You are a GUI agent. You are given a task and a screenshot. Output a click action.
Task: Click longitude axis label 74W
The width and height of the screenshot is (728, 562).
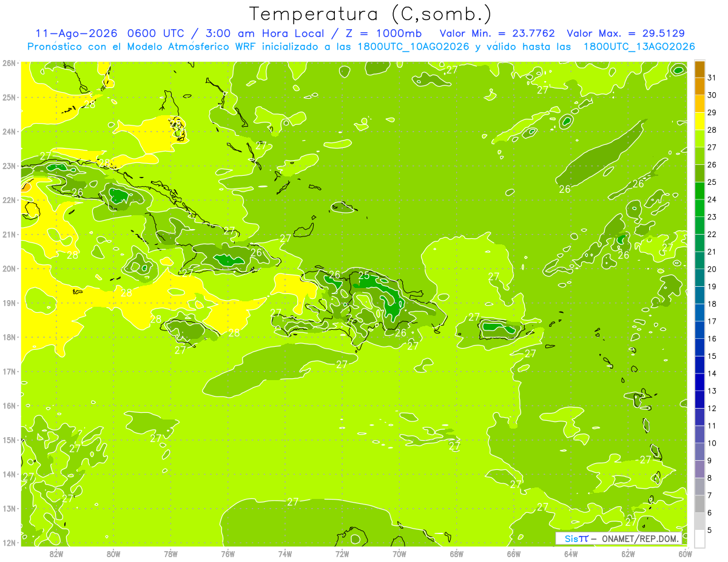285,554
